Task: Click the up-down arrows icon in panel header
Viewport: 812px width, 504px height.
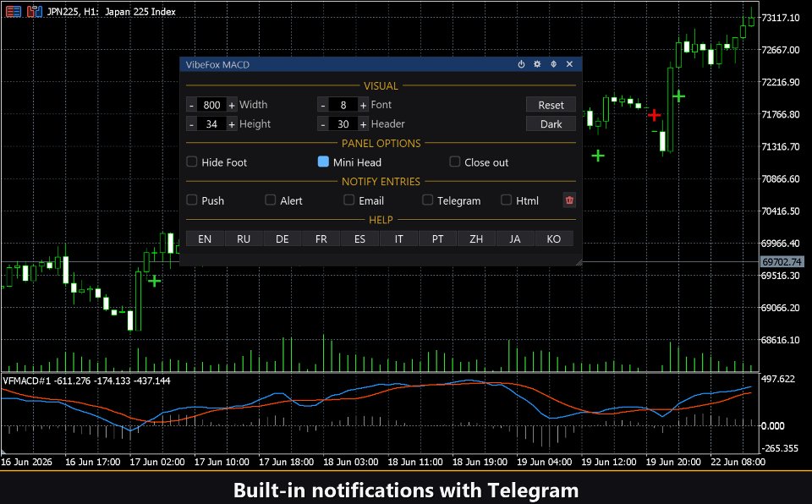Action: coord(553,64)
